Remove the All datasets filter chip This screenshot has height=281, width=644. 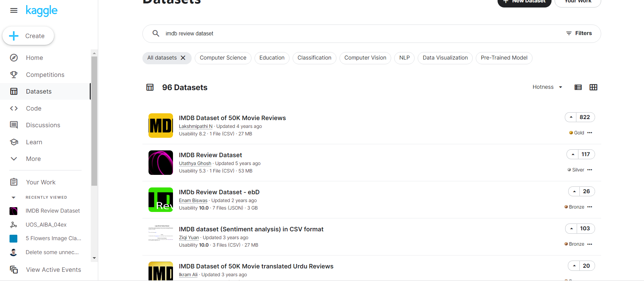point(183,58)
